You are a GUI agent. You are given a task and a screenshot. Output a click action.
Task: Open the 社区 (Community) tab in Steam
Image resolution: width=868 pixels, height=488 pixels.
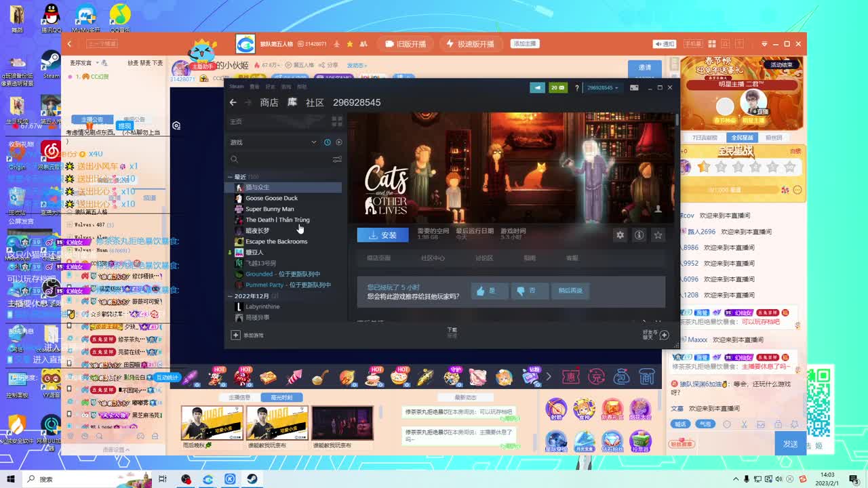315,102
